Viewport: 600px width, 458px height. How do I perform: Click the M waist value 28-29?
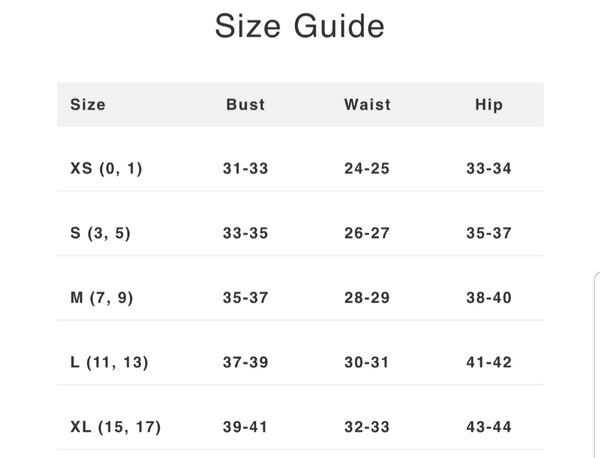click(367, 298)
